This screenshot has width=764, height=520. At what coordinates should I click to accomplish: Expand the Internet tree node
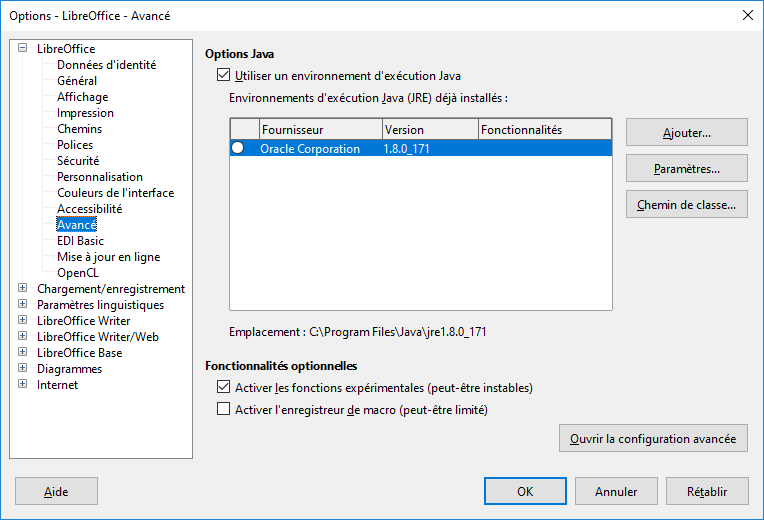(x=23, y=385)
